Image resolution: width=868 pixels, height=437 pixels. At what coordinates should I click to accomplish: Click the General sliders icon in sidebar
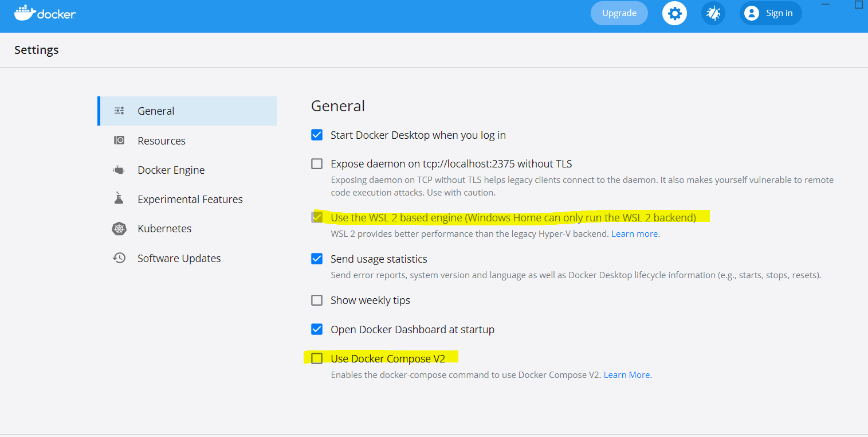coord(119,111)
